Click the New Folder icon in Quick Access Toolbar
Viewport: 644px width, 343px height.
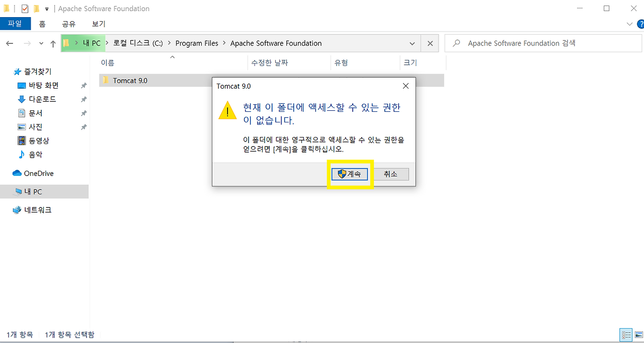[36, 8]
